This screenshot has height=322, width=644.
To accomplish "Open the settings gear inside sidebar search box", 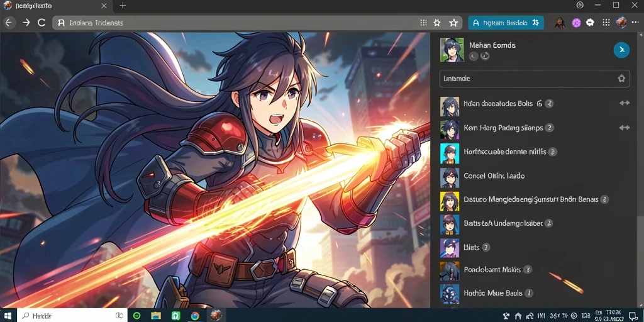I will 621,79.
